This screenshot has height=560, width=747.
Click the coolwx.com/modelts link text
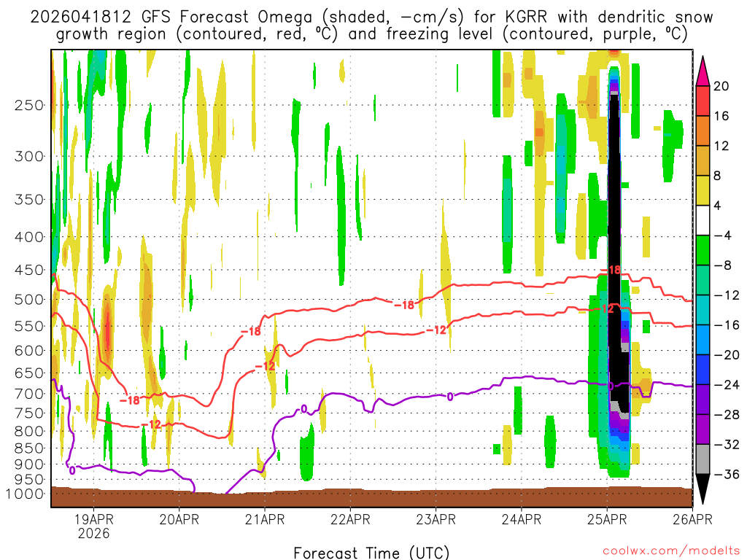[671, 551]
